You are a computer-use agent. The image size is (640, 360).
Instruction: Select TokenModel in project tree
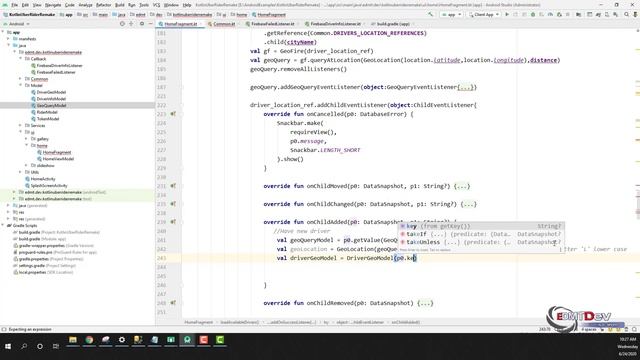[x=48, y=119]
